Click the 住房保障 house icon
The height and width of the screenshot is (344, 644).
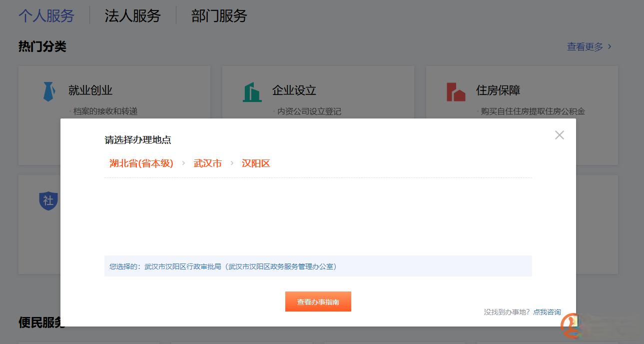pyautogui.click(x=456, y=92)
